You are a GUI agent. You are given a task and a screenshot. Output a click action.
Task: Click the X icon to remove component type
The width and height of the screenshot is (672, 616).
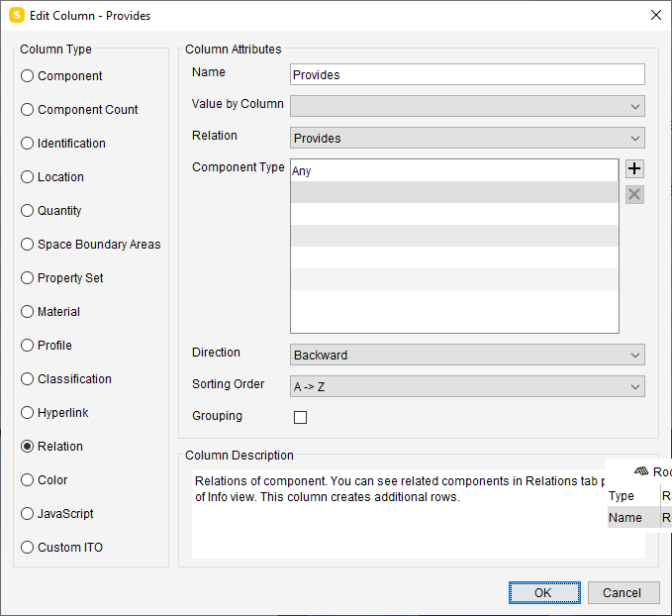coord(634,194)
